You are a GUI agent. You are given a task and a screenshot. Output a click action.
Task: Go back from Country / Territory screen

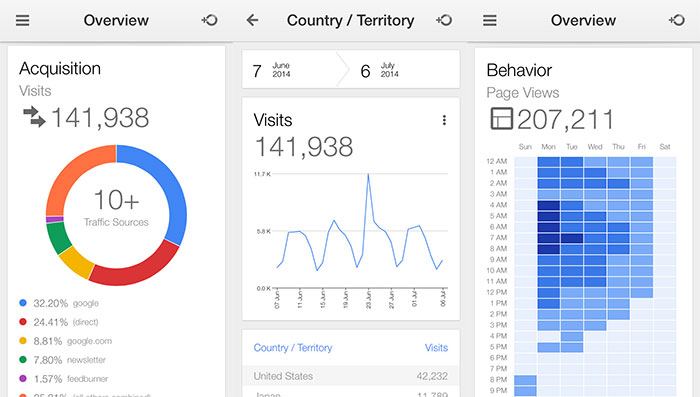point(252,20)
